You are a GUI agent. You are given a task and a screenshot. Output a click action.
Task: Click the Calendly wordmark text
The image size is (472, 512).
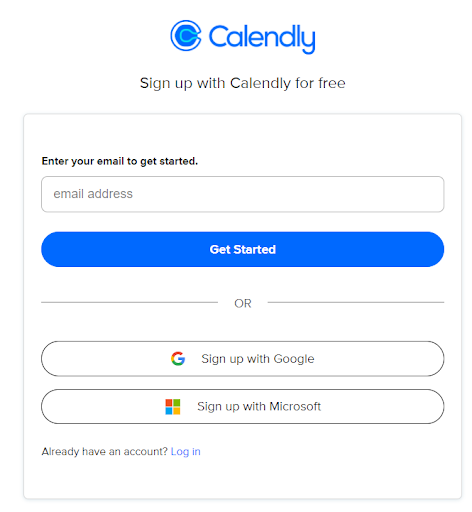click(262, 38)
